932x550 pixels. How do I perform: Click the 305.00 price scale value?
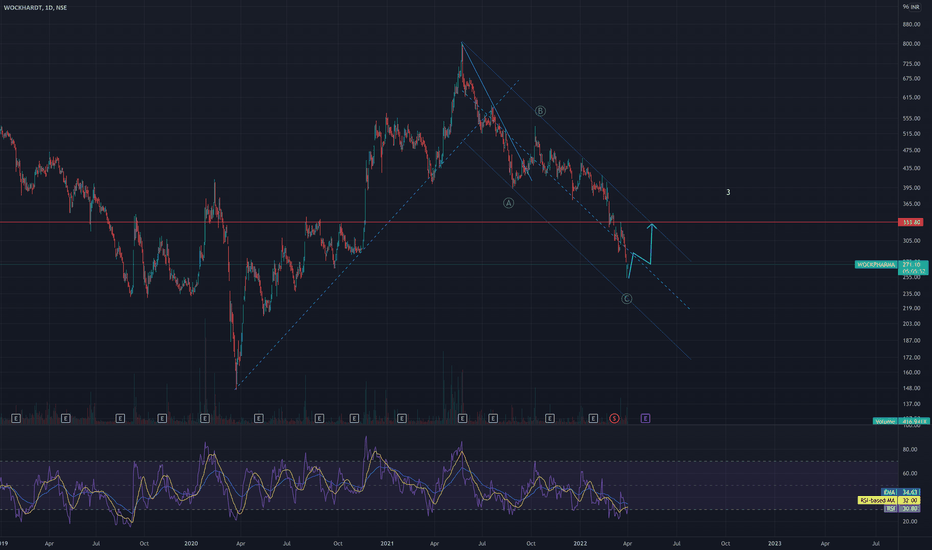pyautogui.click(x=911, y=241)
